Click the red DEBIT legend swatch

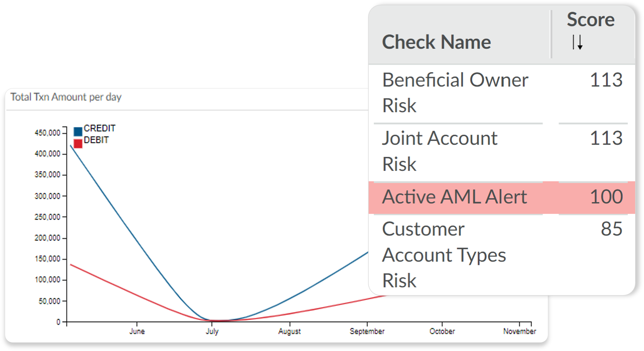[x=78, y=143]
